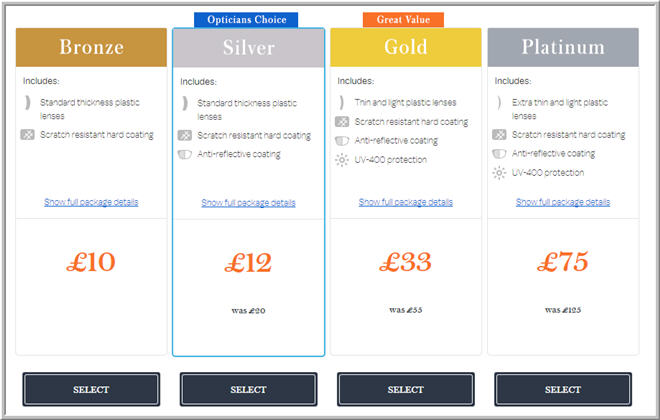Open full package details for Platinum

563,202
